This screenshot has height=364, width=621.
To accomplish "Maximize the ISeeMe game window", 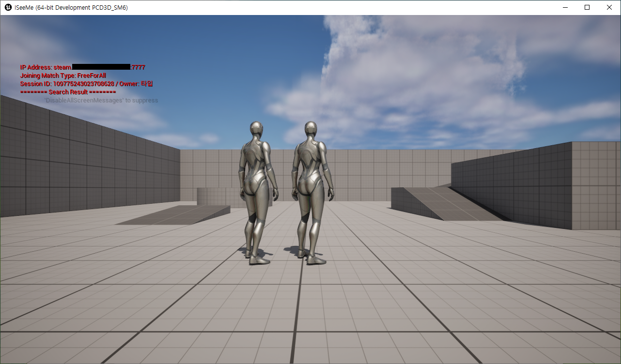I will click(587, 8).
